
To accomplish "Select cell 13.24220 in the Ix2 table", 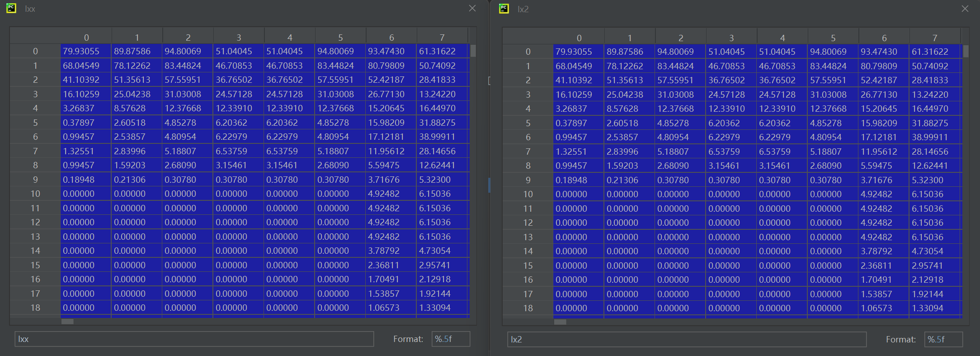I will (935, 95).
